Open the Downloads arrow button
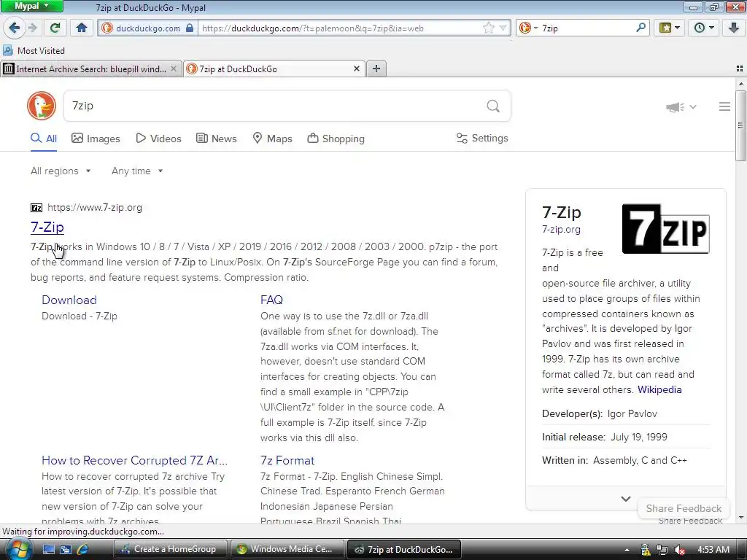The image size is (747, 560). (734, 28)
